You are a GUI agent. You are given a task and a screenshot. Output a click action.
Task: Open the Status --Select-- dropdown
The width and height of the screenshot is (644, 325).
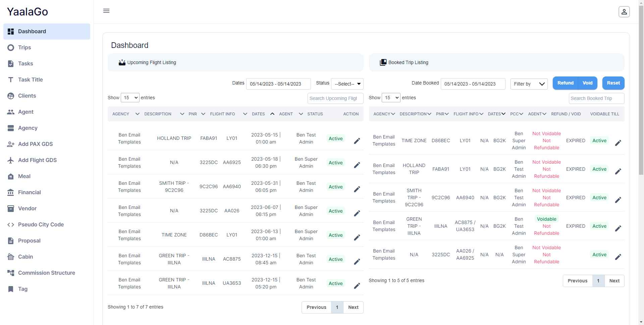(347, 84)
